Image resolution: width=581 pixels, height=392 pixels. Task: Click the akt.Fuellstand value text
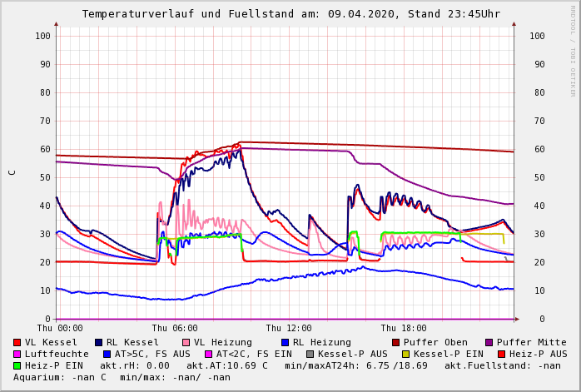click(x=502, y=366)
